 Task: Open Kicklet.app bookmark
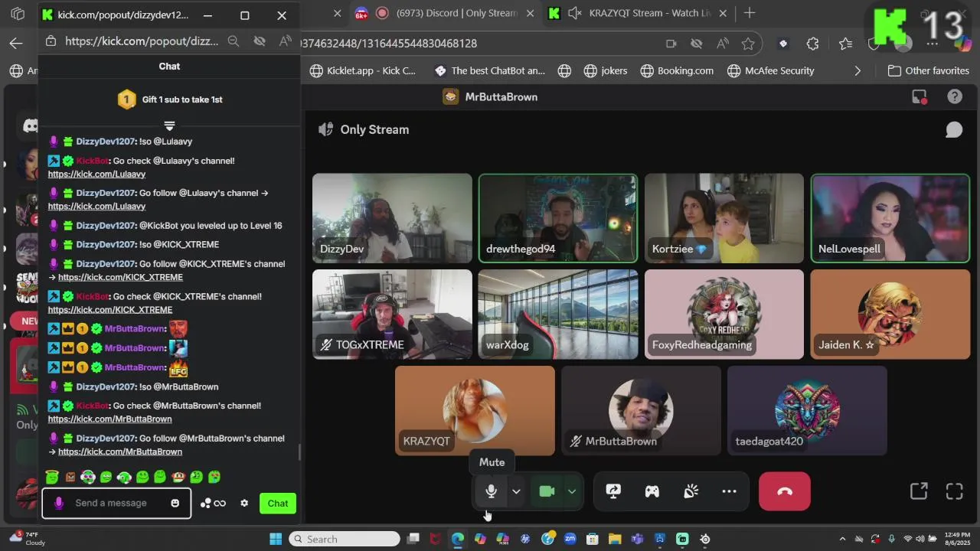pos(362,70)
